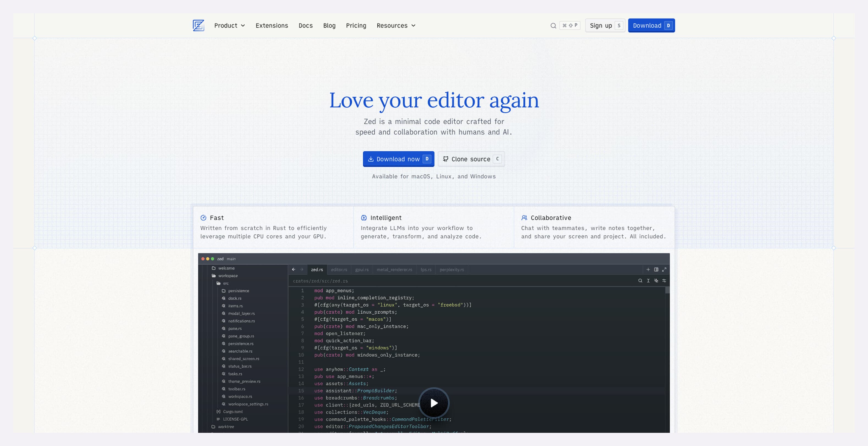Click the Collaborative feature people icon
868x446 pixels.
point(524,218)
